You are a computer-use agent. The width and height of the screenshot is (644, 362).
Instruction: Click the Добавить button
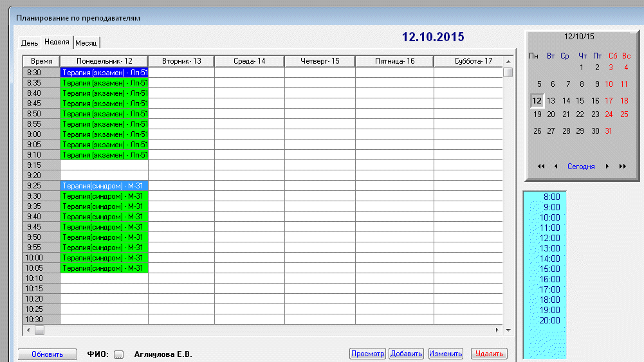click(406, 354)
